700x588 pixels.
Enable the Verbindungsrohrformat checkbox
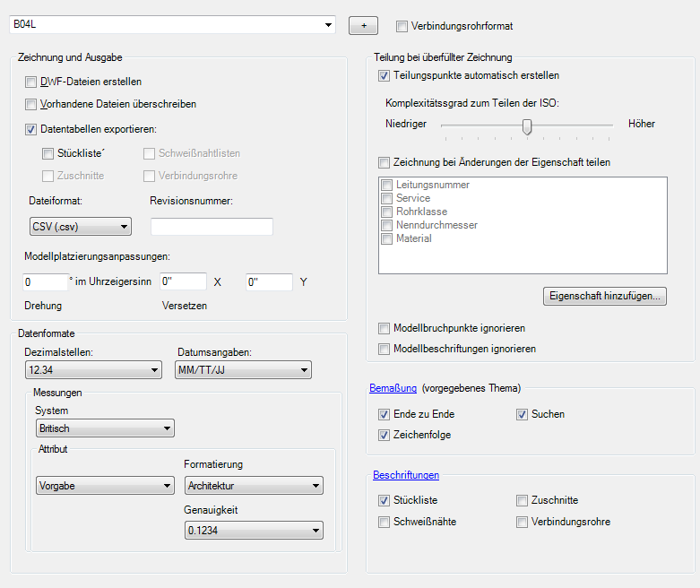tap(402, 26)
